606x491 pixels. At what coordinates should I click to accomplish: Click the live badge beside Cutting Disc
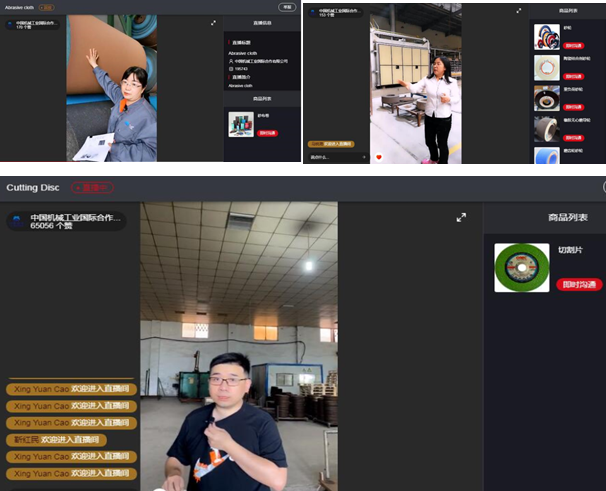pos(91,187)
